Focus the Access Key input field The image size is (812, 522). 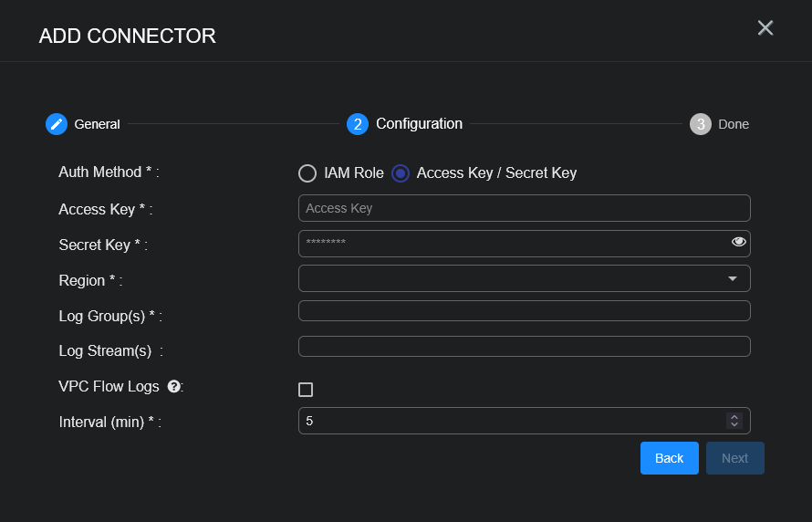tap(524, 208)
